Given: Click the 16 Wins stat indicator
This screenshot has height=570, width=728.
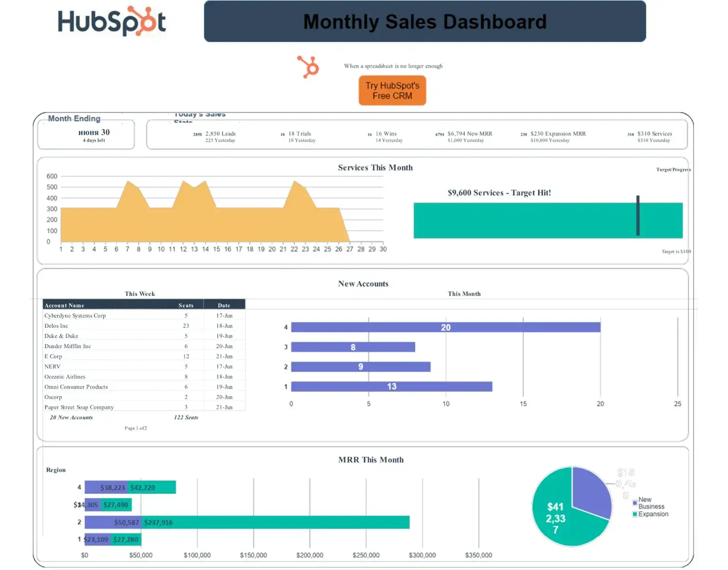Looking at the screenshot, I should (369, 134).
